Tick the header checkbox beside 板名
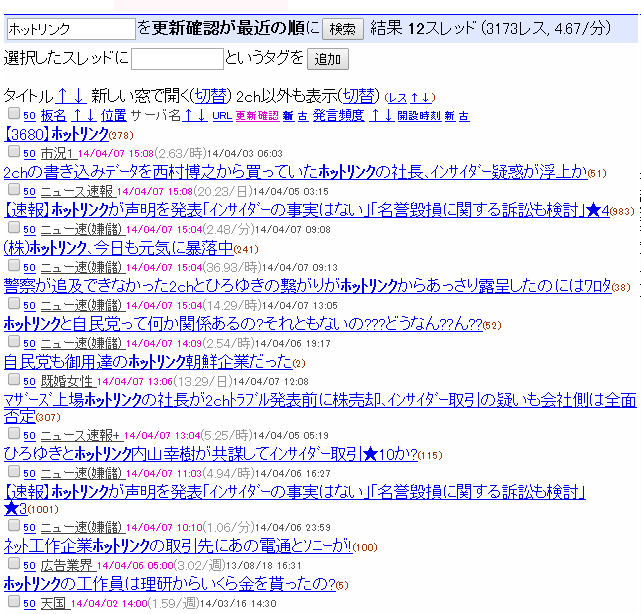Image resolution: width=641 pixels, height=614 pixels. tap(14, 113)
